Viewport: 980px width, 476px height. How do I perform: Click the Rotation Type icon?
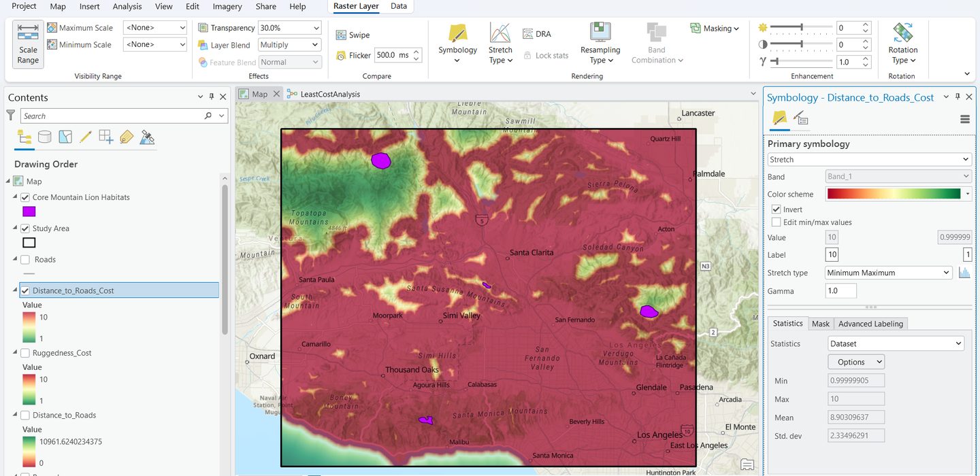(x=902, y=43)
